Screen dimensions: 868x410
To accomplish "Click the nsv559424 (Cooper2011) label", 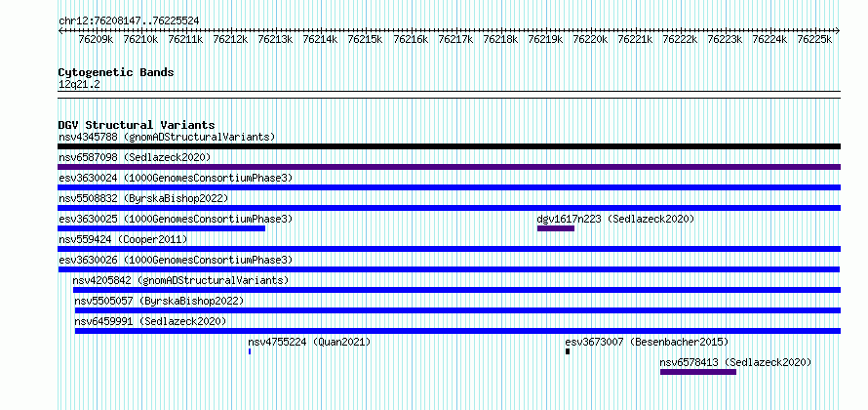I will (123, 239).
